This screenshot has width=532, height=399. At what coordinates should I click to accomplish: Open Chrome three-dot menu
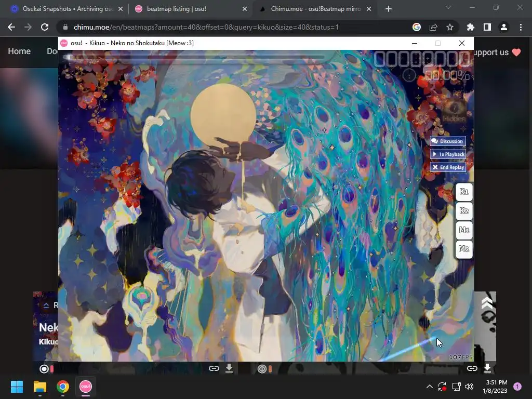(x=521, y=27)
